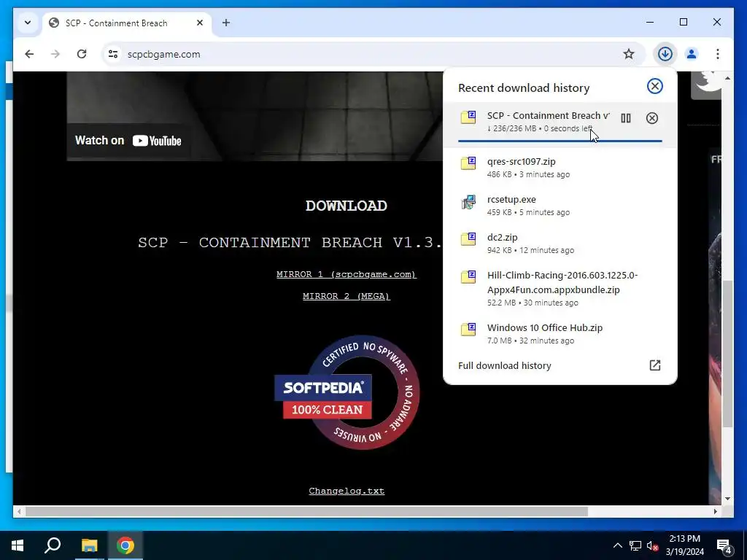Open Hill-Climb-Racing appxbundle.zip download entry
This screenshot has height=560, width=747.
tap(560, 289)
